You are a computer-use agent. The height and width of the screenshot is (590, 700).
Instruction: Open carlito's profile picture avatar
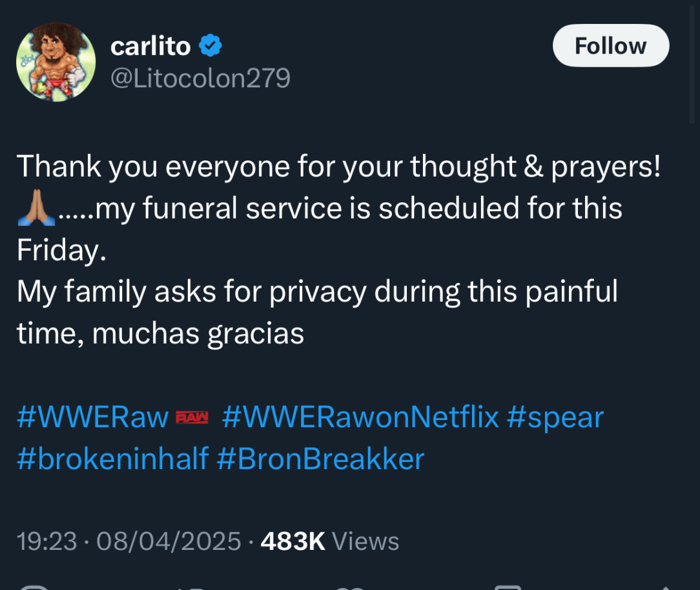click(x=56, y=62)
